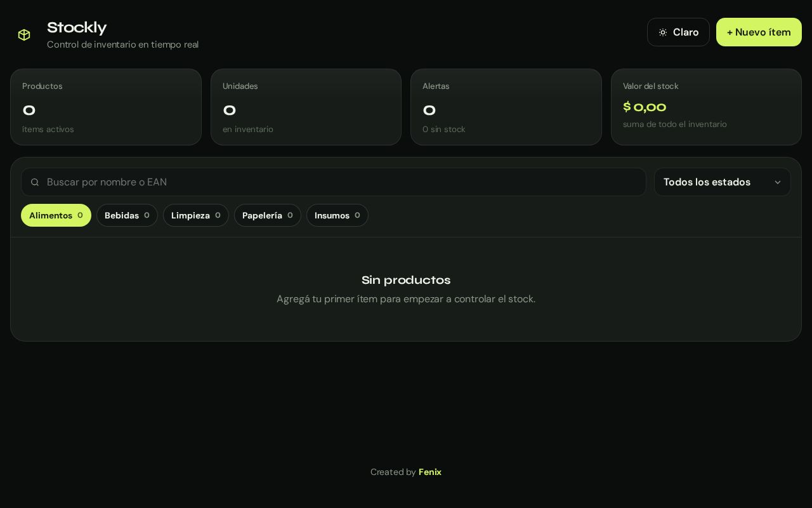The height and width of the screenshot is (508, 812).
Task: Click "suma de todo el inventario" caption
Action: pyautogui.click(x=675, y=124)
